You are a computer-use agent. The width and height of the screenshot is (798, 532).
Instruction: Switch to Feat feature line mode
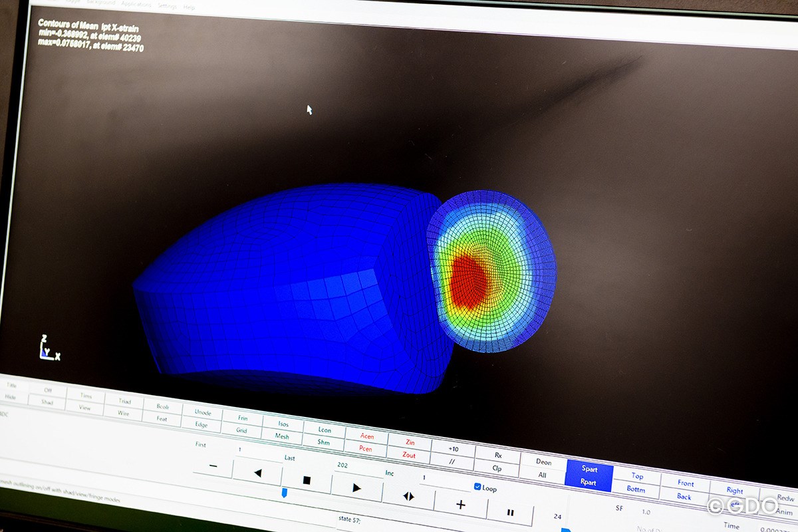click(162, 419)
